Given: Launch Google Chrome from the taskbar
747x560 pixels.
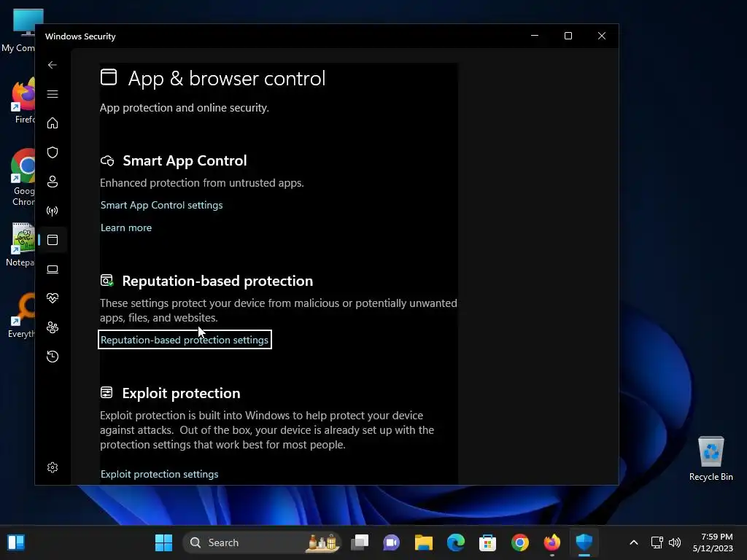Looking at the screenshot, I should click(519, 542).
